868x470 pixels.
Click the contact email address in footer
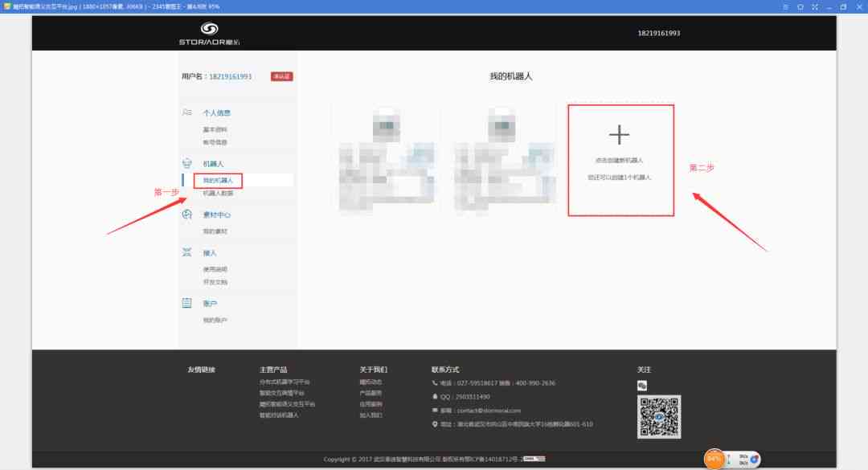tap(489, 411)
